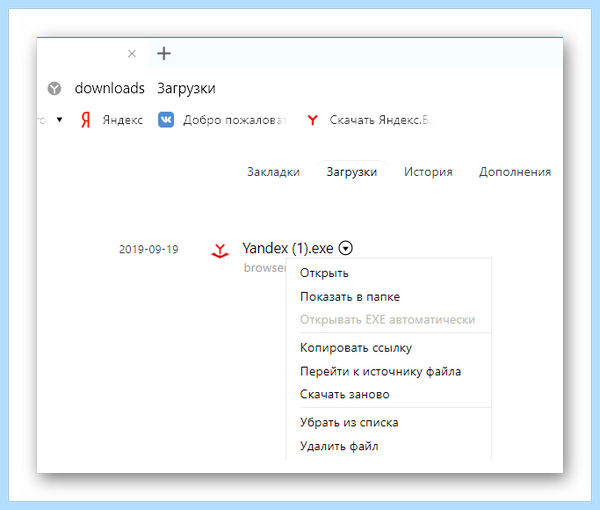600x510 pixels.
Task: Click the Загрузки page title in address bar
Action: point(186,88)
